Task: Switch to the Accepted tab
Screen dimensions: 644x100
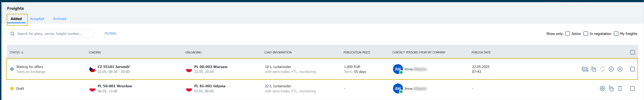Action: tap(37, 19)
